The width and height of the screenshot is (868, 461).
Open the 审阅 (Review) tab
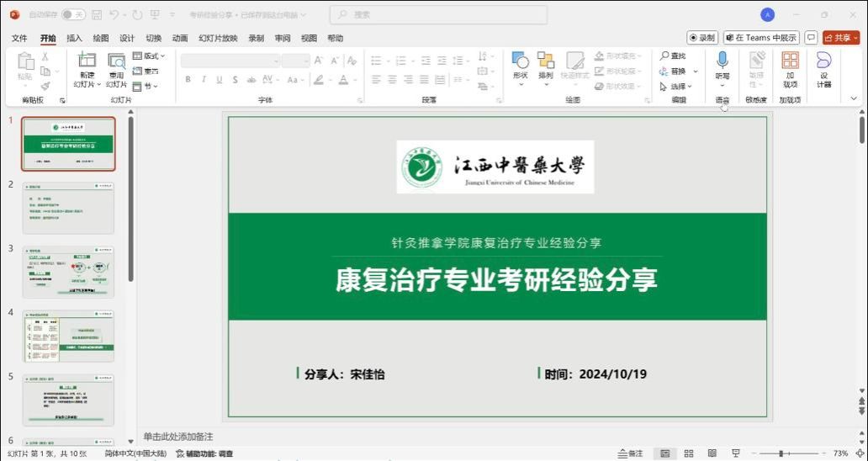(283, 38)
